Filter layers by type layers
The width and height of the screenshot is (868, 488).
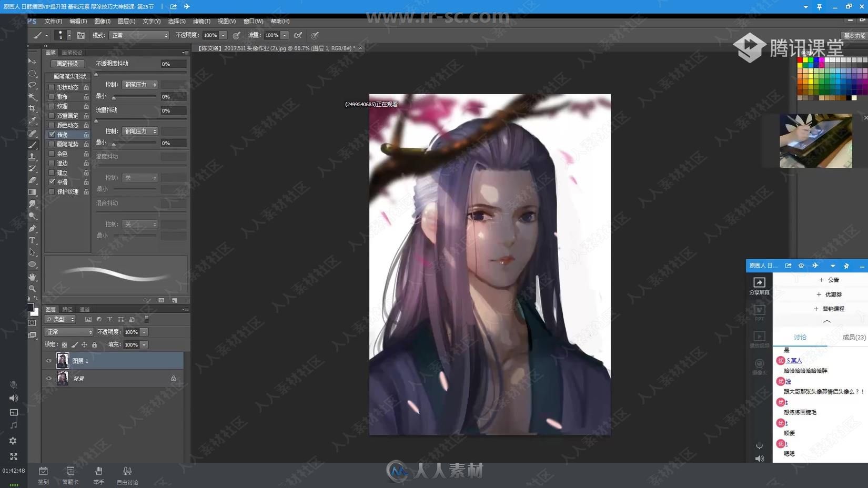click(x=109, y=319)
